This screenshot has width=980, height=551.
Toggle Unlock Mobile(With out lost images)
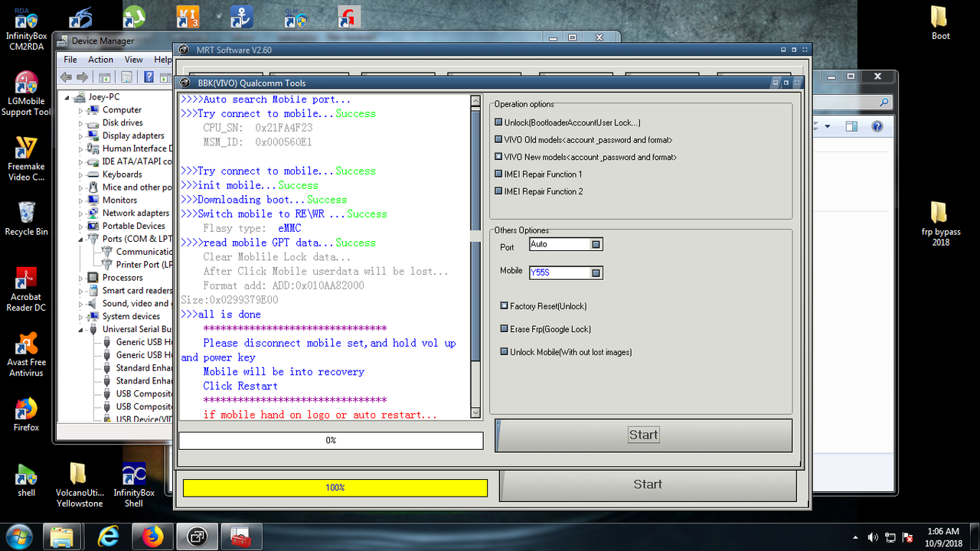click(x=505, y=352)
